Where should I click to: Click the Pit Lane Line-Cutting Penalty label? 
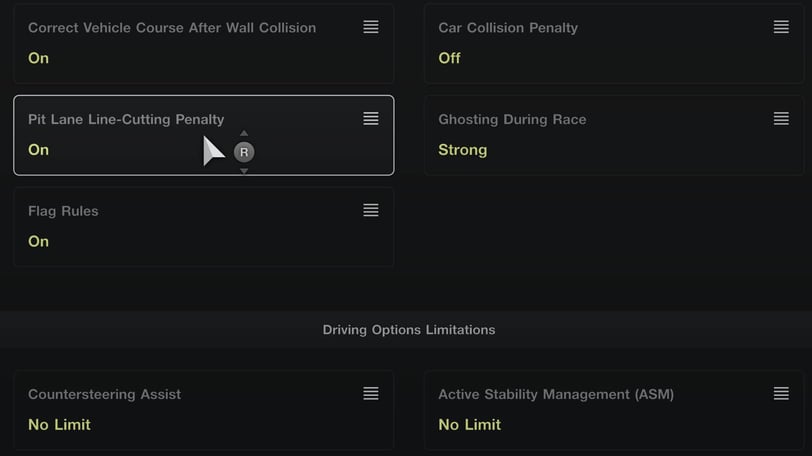tap(126, 120)
